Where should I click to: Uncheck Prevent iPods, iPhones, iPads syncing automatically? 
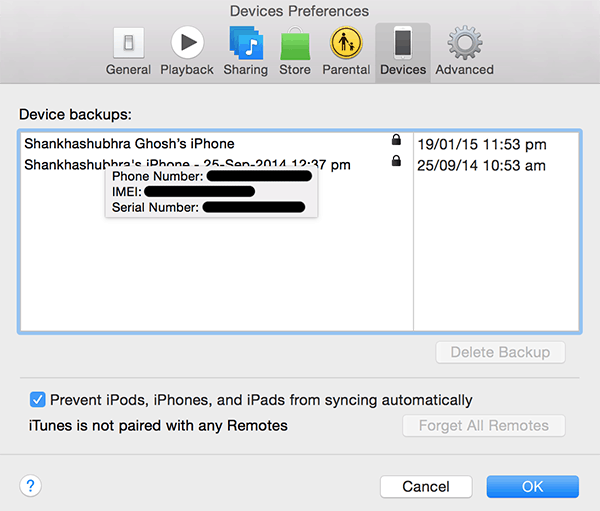click(x=38, y=400)
